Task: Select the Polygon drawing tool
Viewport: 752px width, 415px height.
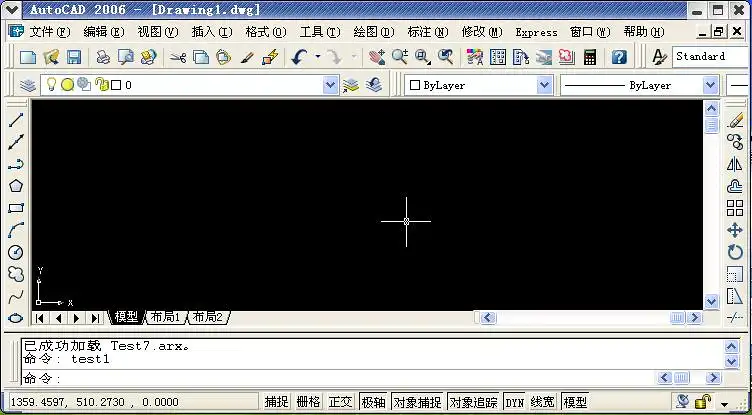Action: click(x=16, y=186)
